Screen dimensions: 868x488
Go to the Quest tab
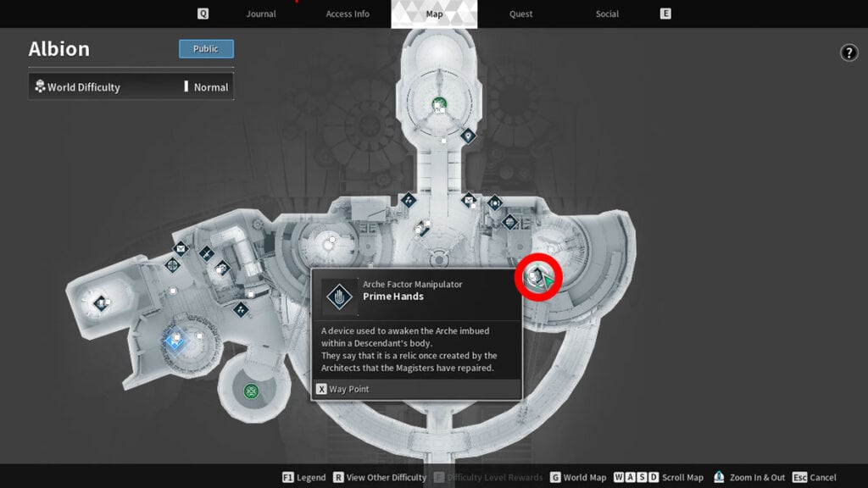click(x=521, y=14)
